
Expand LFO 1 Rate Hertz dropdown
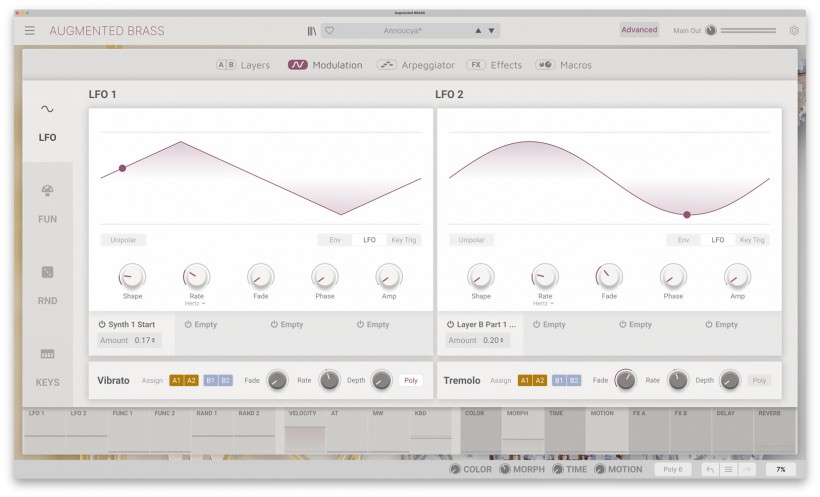tap(195, 303)
